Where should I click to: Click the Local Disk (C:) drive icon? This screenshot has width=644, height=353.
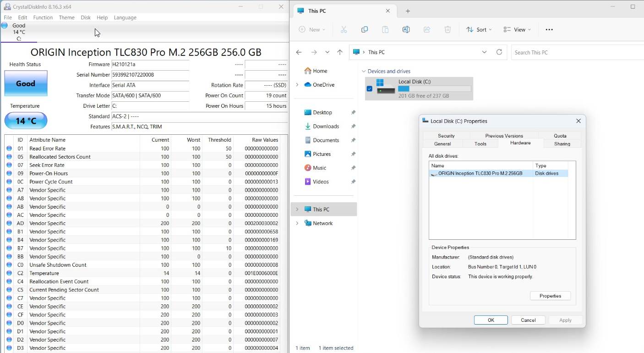[385, 87]
